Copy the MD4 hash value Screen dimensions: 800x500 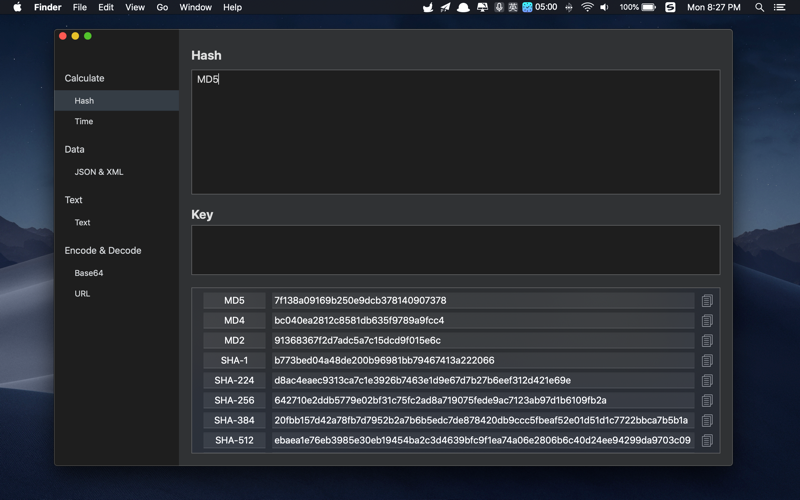coord(707,320)
